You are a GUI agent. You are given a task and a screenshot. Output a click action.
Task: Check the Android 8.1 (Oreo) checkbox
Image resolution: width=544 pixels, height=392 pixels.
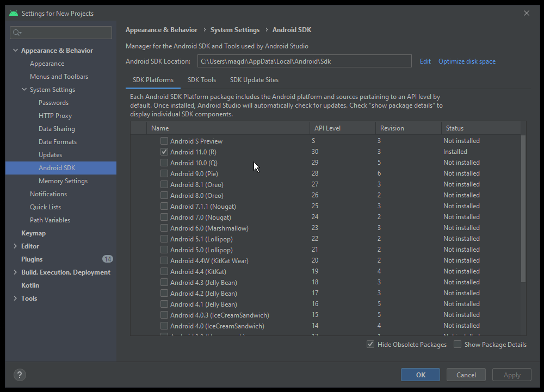click(x=164, y=184)
